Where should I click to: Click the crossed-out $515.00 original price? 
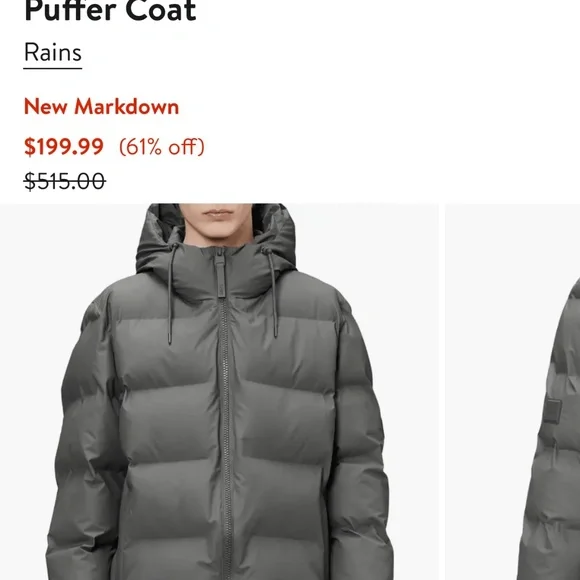(65, 181)
